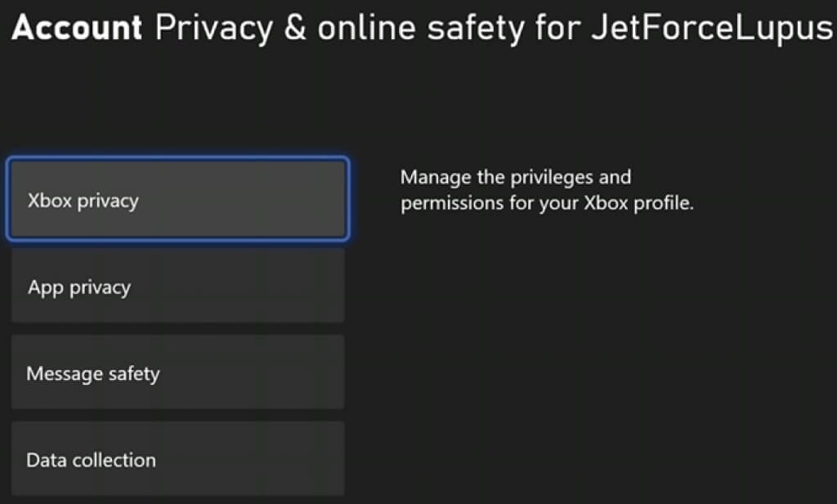Click the 'Manage the privileges and' description line
Viewport: 837px width, 504px height.
(515, 177)
